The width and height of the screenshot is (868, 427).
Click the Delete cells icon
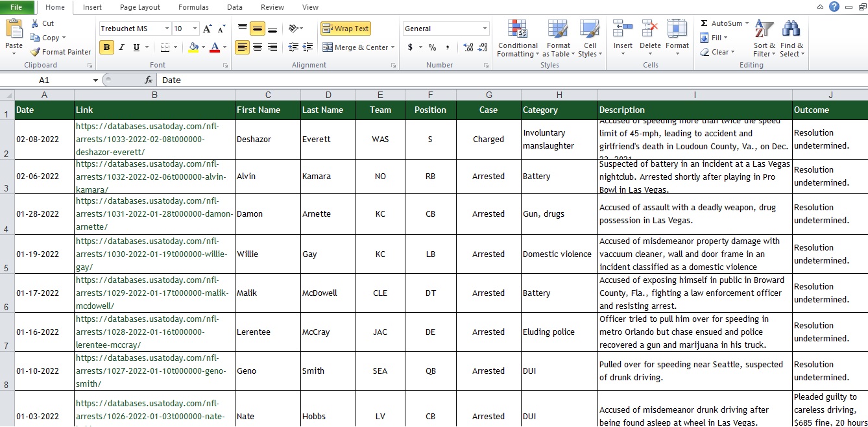click(650, 29)
